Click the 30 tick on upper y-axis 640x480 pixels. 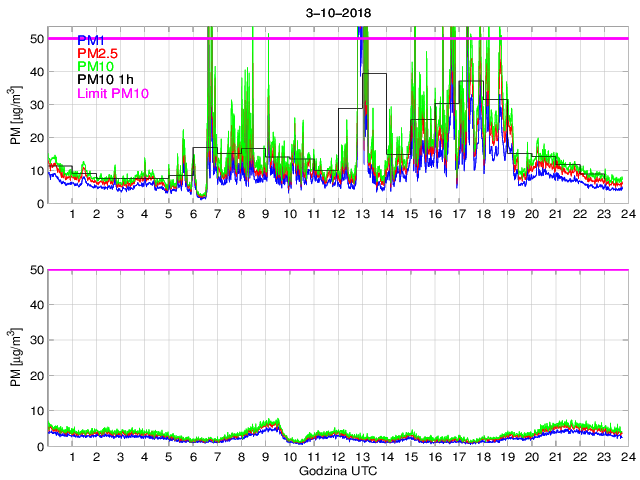pos(37,105)
